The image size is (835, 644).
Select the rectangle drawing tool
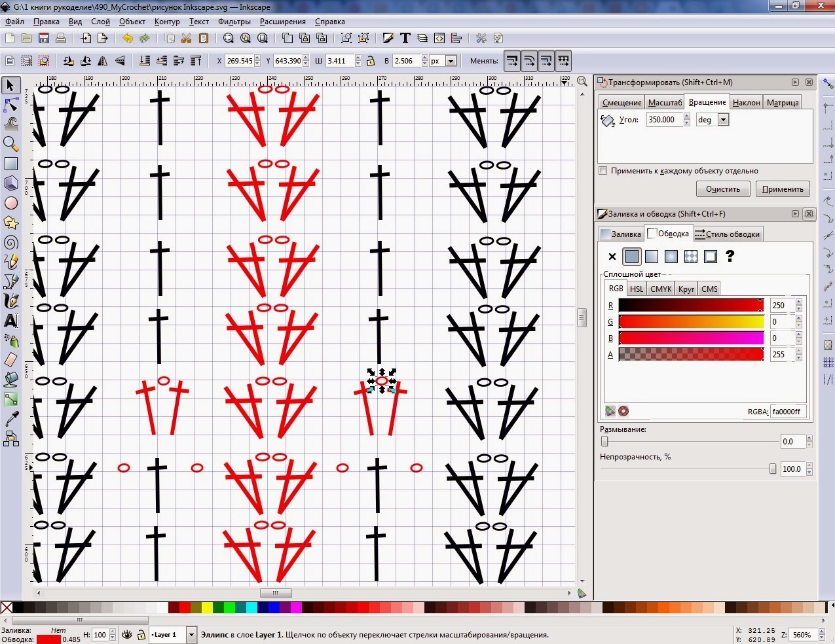coord(10,164)
